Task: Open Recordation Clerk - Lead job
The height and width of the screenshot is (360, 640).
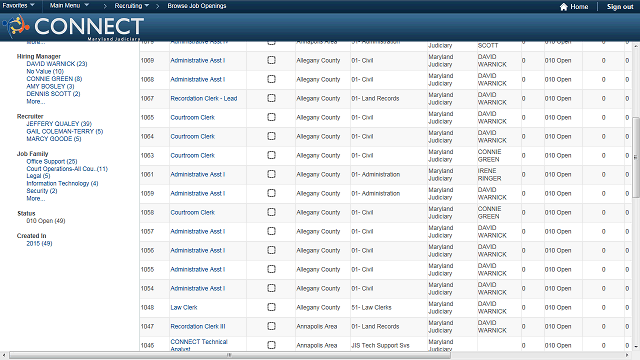Action: [204, 98]
